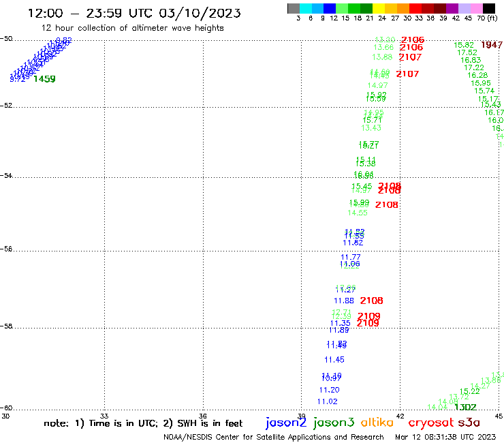Pick the orange 30 ft legend swatch

[x=403, y=8]
